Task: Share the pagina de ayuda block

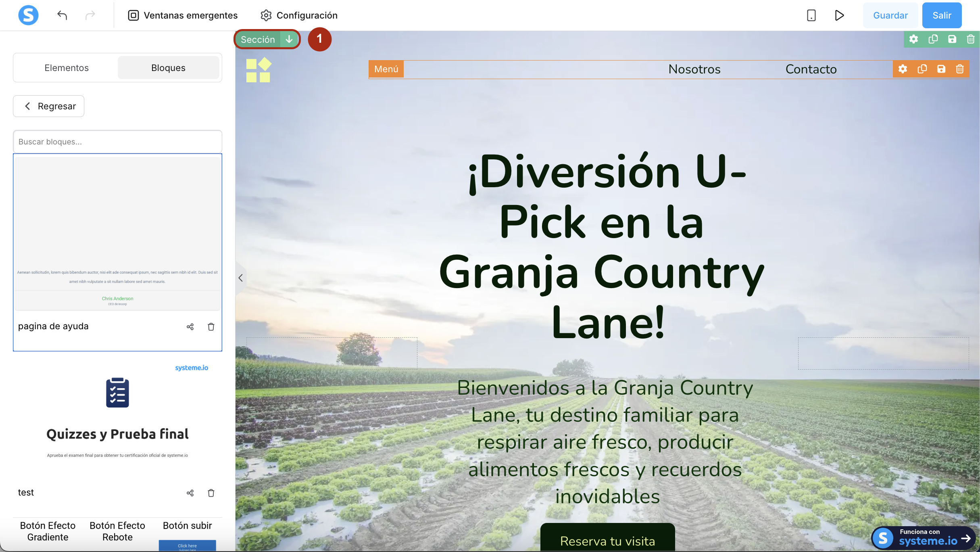Action: [190, 327]
